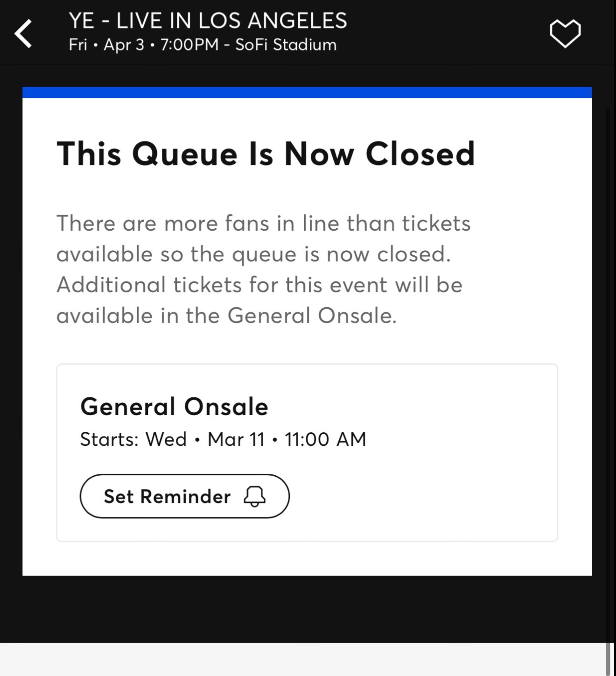Click the Starts Wed Mar 11 date line

[223, 439]
